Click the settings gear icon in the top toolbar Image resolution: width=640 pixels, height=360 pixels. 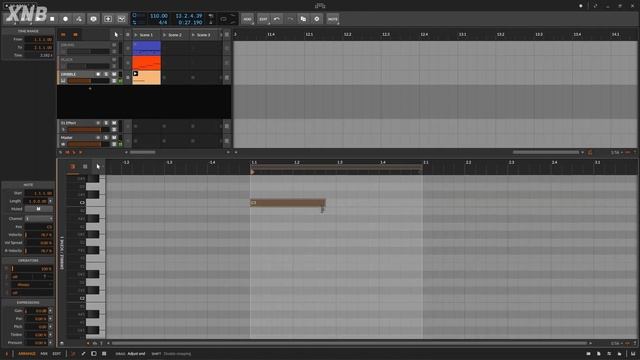317,19
